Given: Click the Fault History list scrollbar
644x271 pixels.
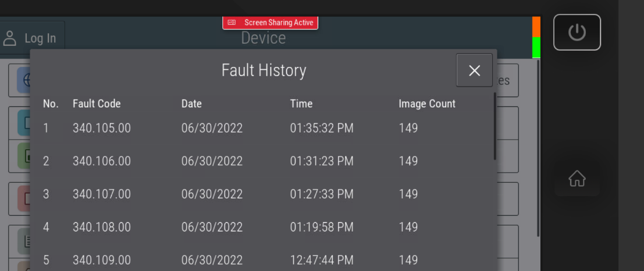Looking at the screenshot, I should pyautogui.click(x=495, y=126).
